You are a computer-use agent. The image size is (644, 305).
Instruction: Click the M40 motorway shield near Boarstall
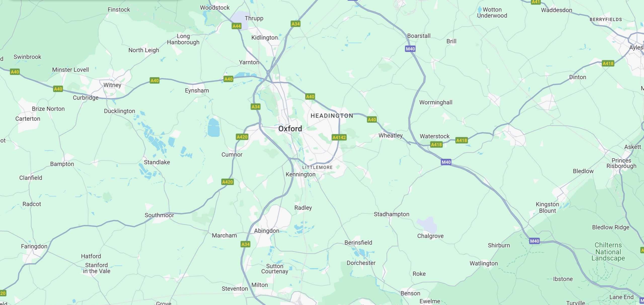[x=410, y=49]
